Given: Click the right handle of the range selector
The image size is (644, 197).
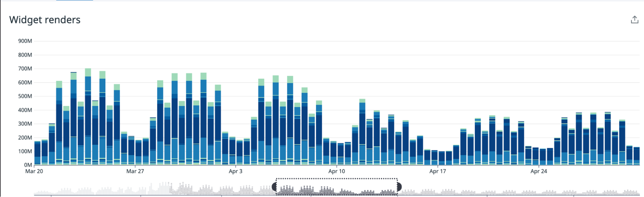Looking at the screenshot, I should click(399, 187).
